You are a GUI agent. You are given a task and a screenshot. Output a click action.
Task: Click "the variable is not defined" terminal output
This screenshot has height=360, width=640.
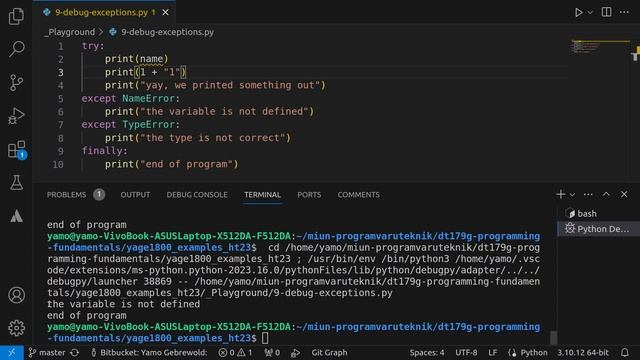(x=123, y=304)
